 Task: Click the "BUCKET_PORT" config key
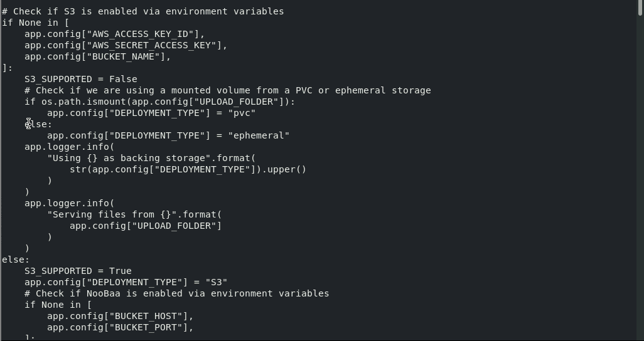tap(148, 327)
